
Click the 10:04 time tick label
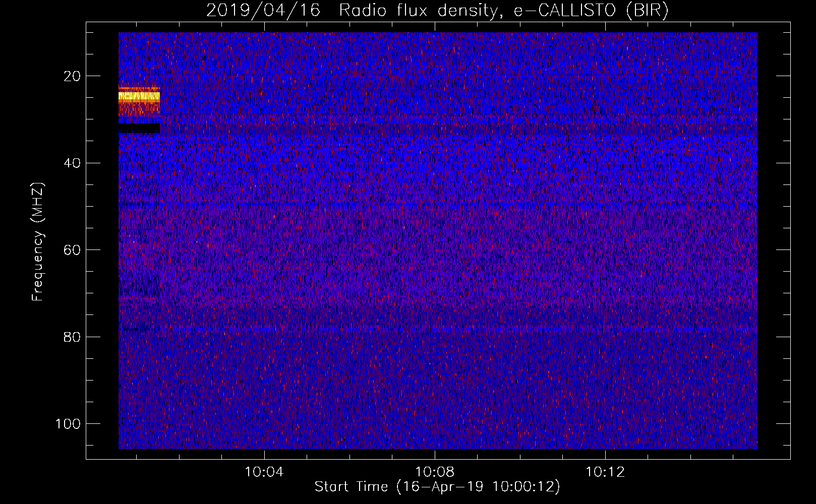pos(264,472)
